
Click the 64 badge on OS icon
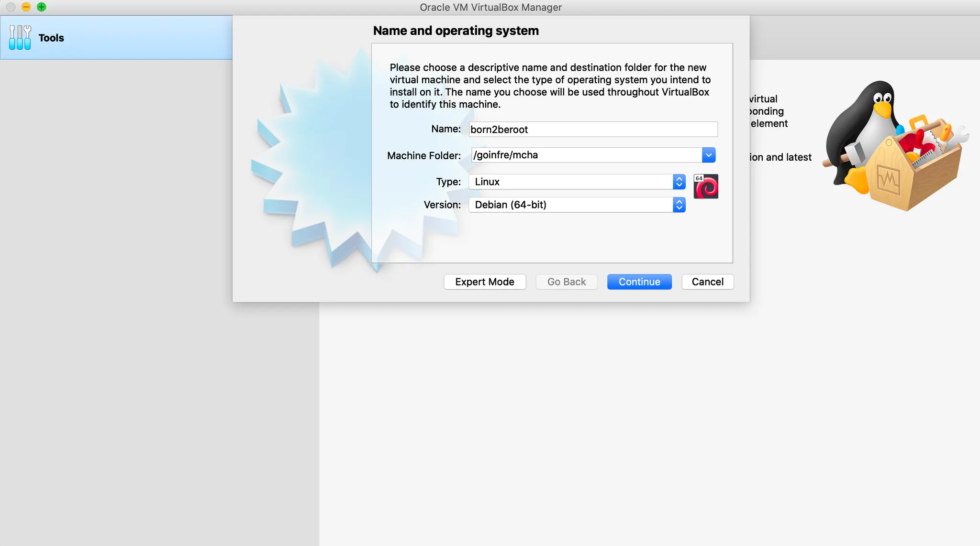click(x=699, y=178)
